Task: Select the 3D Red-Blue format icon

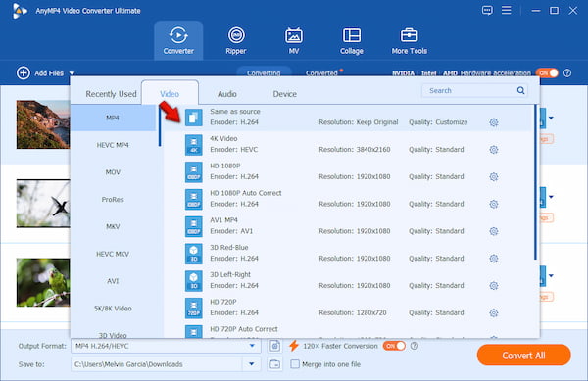Action: click(193, 254)
